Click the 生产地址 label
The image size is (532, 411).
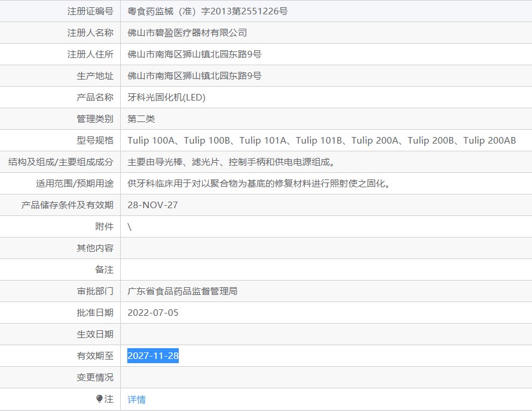click(x=95, y=76)
